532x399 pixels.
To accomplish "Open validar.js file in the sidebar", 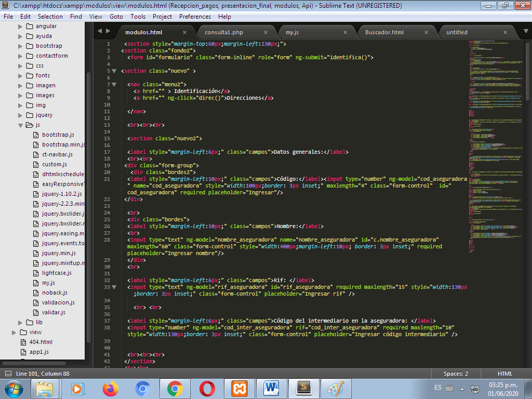I will 54,312.
